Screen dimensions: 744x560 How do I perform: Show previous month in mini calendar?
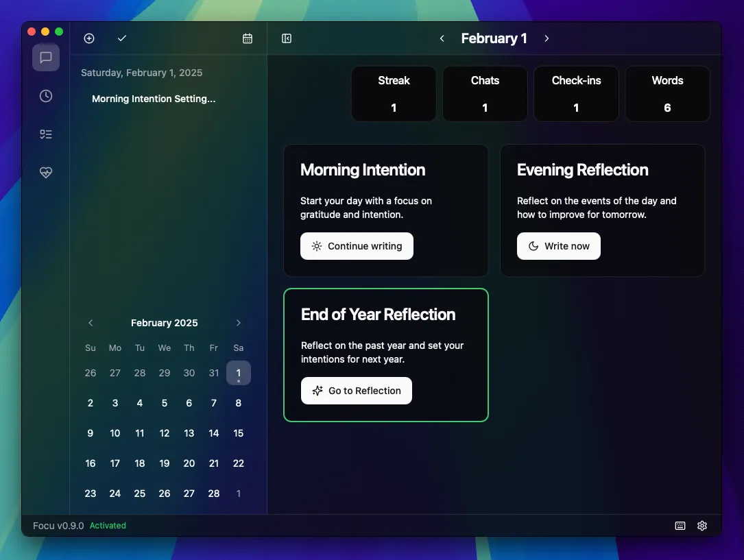(91, 323)
